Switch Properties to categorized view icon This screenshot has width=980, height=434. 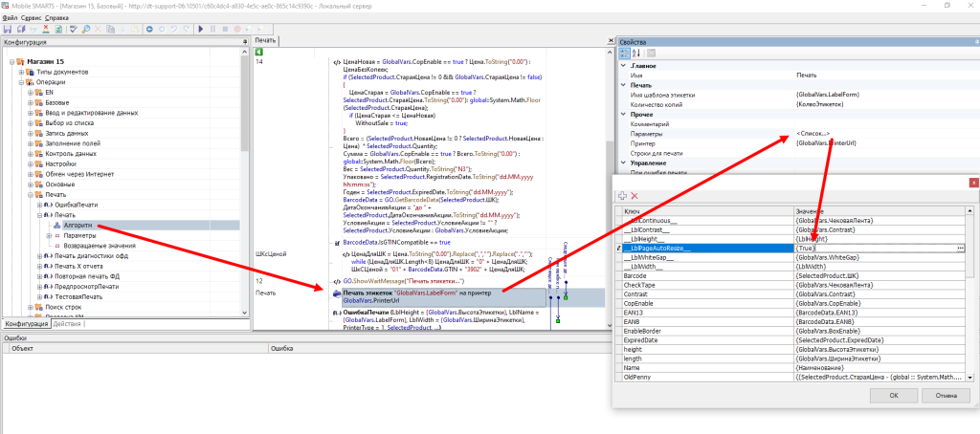pos(624,54)
